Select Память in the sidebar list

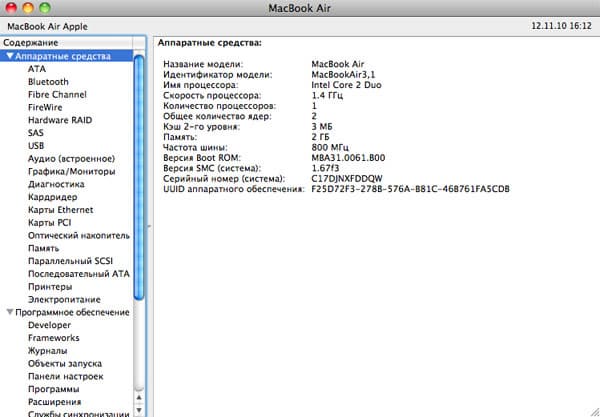tap(44, 249)
